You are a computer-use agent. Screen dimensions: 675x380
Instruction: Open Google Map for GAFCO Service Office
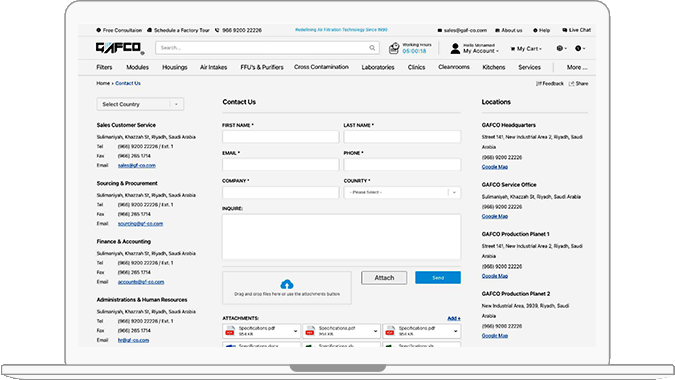pos(495,216)
